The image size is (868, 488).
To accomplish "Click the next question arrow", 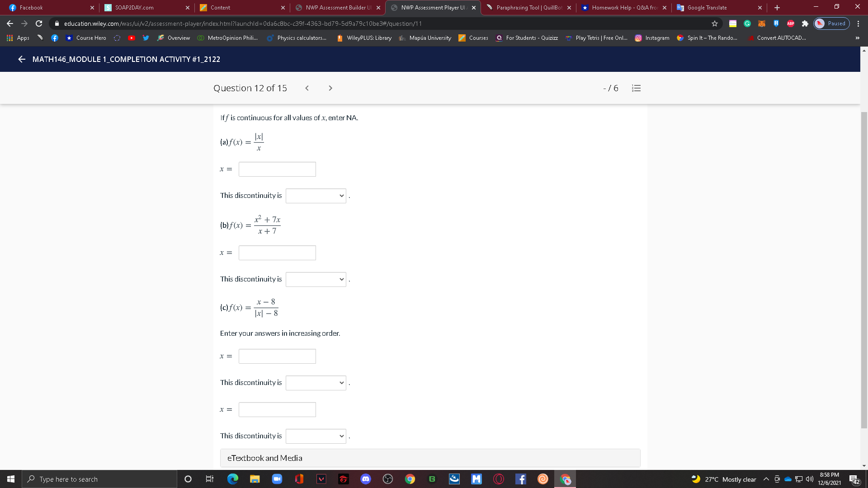I will pyautogui.click(x=330, y=88).
